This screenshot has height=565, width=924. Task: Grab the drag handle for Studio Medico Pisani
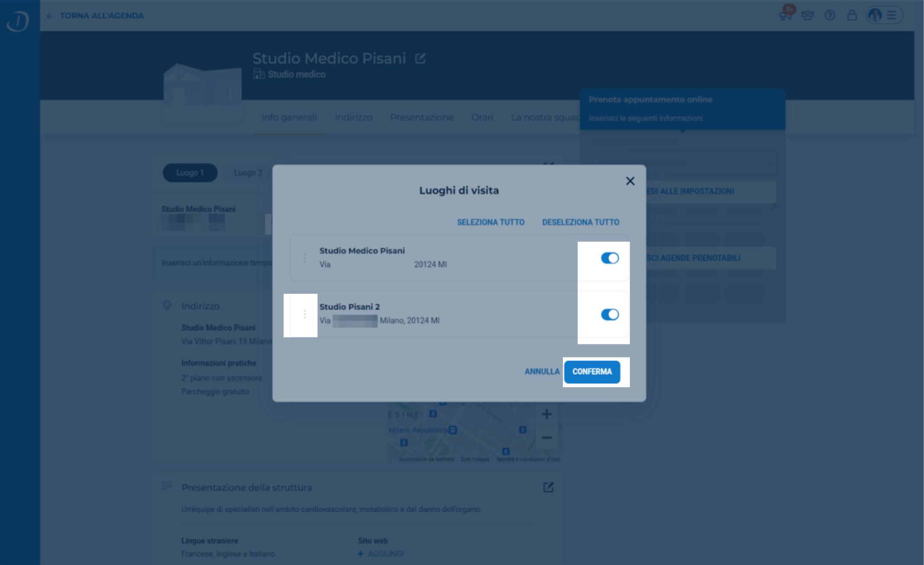pos(305,258)
